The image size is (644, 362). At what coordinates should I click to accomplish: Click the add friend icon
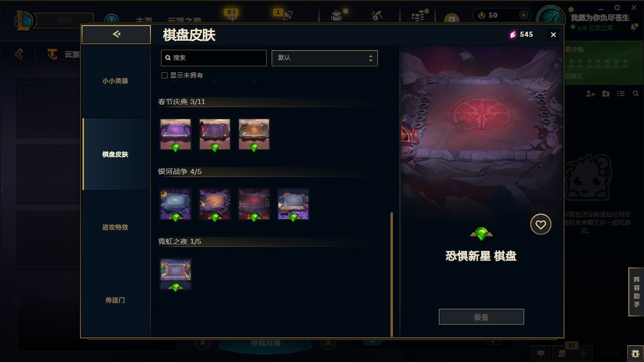[591, 94]
